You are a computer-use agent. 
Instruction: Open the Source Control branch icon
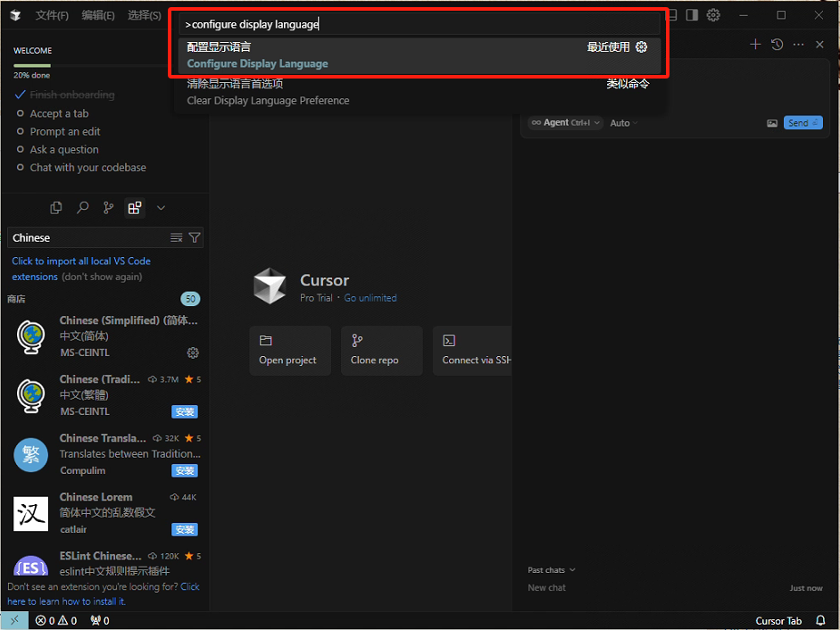pos(108,208)
